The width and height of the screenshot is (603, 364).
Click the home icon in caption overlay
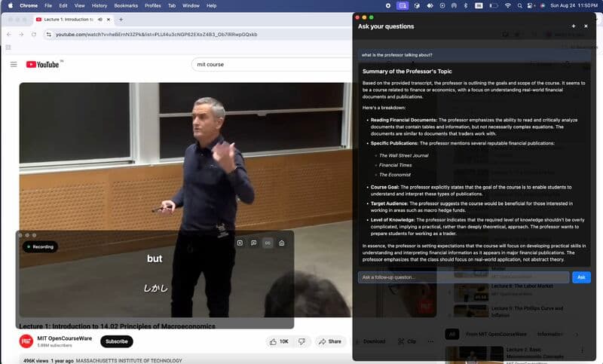281,243
